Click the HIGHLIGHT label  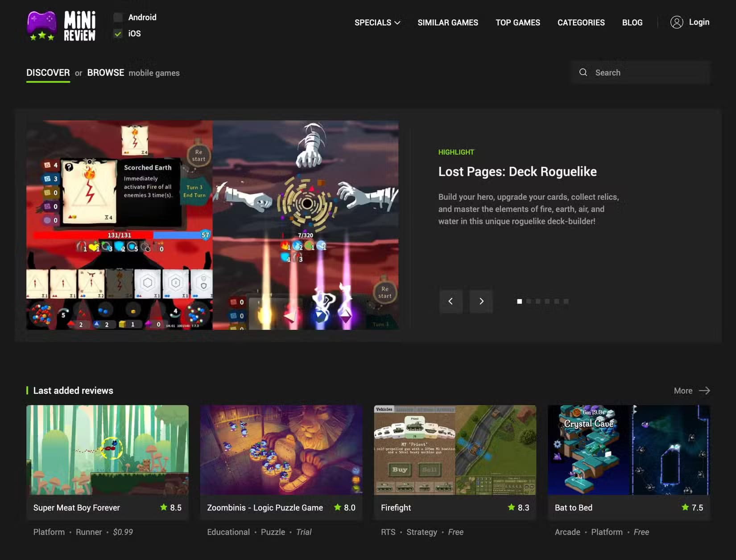click(456, 152)
